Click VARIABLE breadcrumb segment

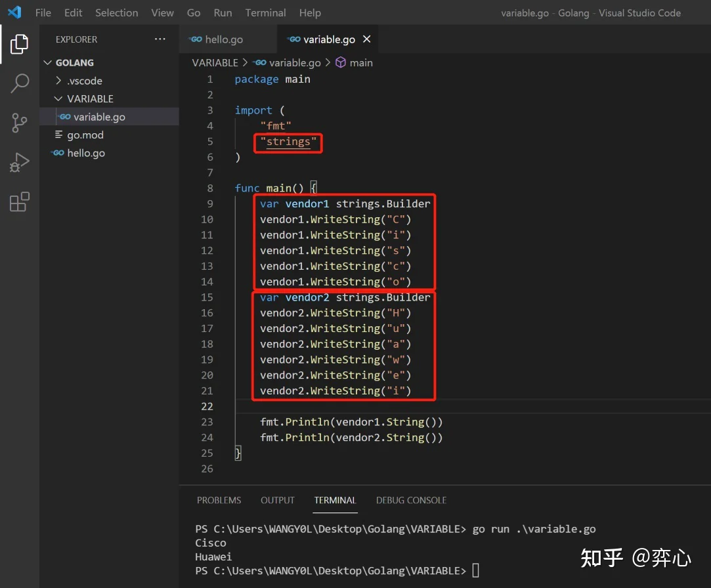click(215, 62)
